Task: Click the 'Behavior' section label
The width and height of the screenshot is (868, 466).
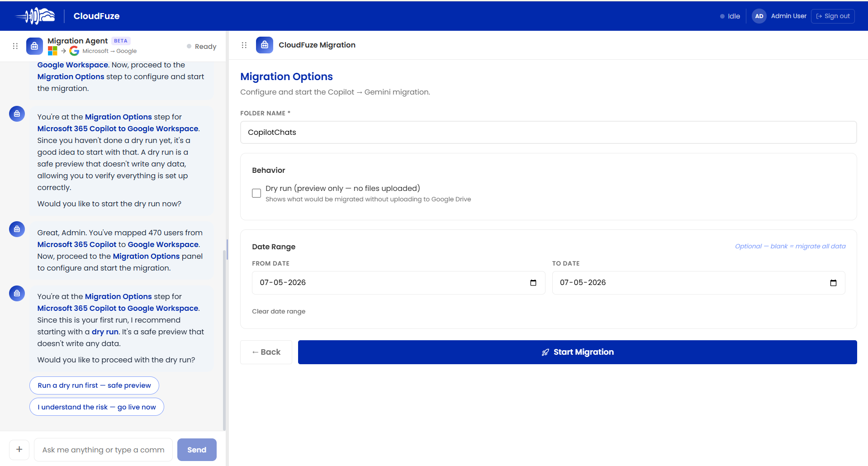Action: (x=269, y=170)
